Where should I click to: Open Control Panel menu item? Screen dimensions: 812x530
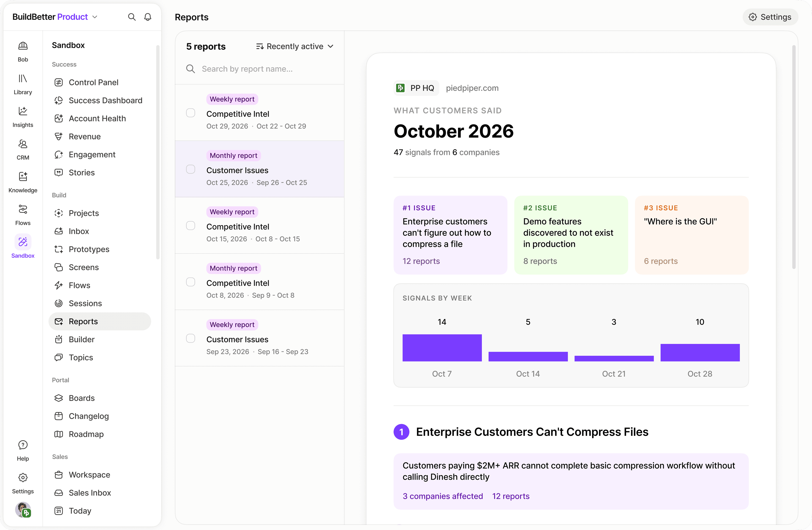100,82
